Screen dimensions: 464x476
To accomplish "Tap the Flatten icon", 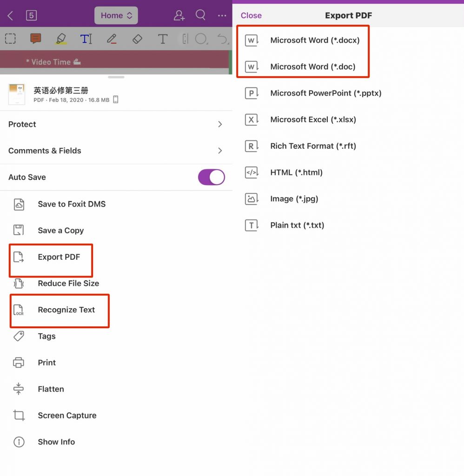I will point(19,389).
